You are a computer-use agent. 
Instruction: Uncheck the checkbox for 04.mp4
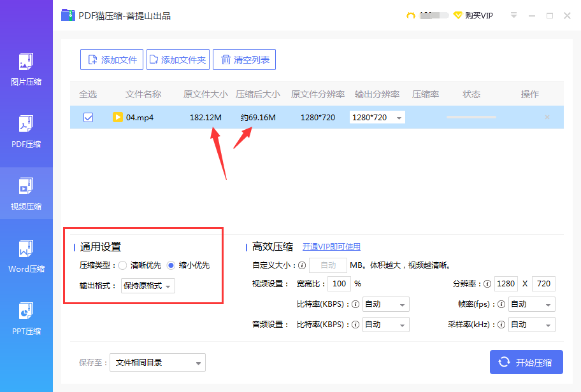[x=88, y=117]
